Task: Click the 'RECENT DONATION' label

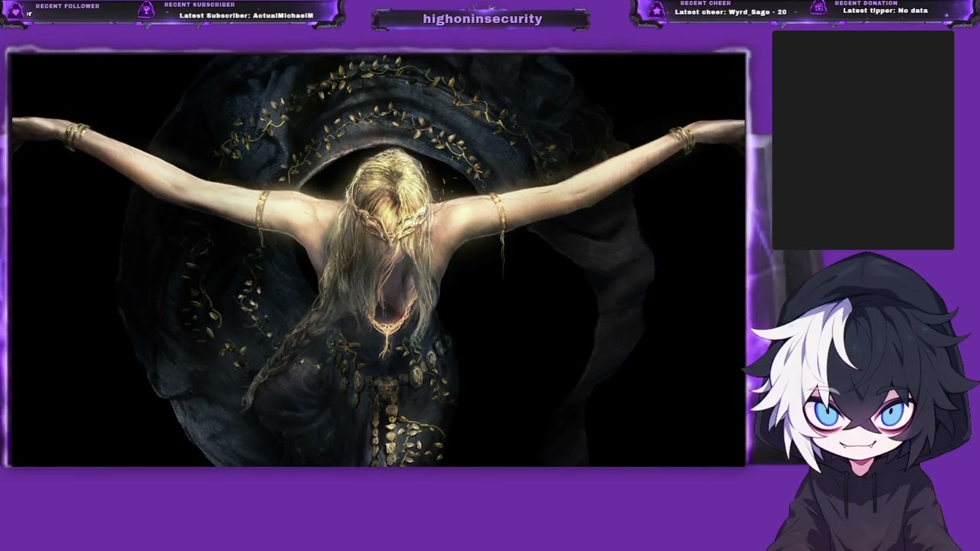Action: coord(866,4)
